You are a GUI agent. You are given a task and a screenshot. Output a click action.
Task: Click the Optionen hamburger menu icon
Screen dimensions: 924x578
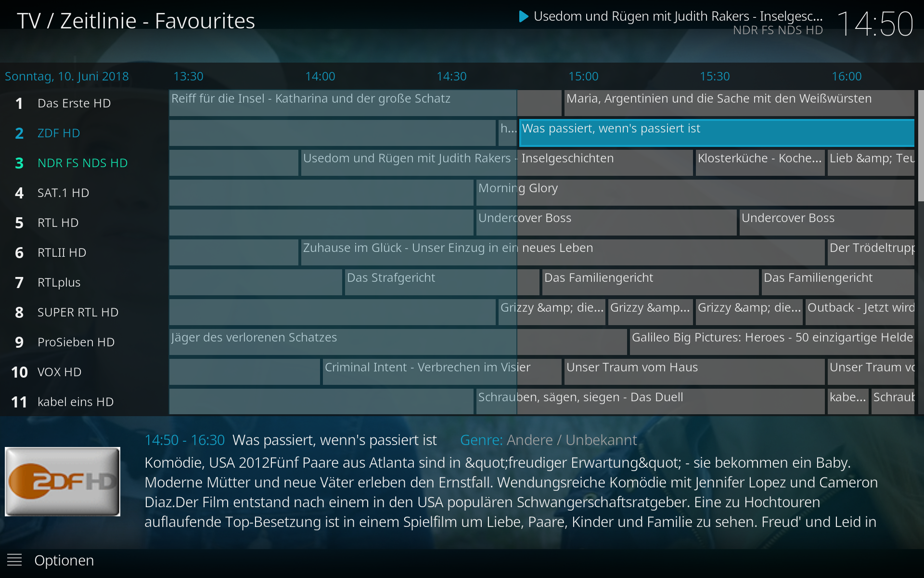pos(14,560)
